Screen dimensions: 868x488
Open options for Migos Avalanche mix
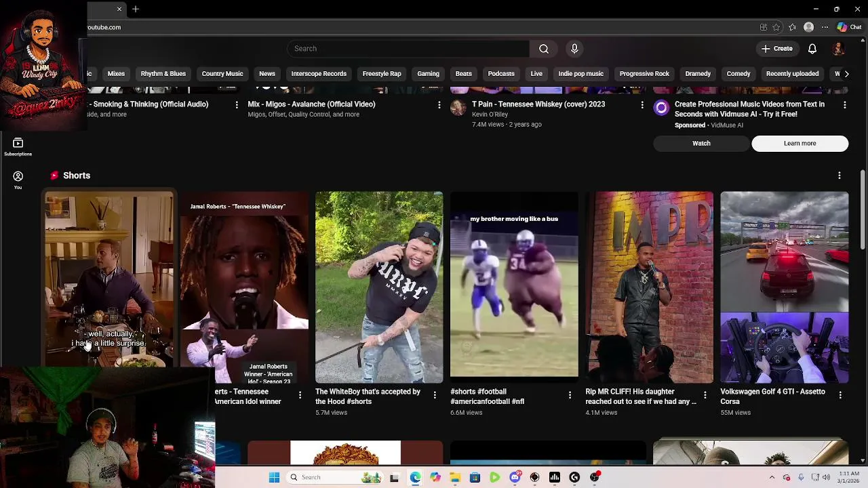[x=439, y=105]
